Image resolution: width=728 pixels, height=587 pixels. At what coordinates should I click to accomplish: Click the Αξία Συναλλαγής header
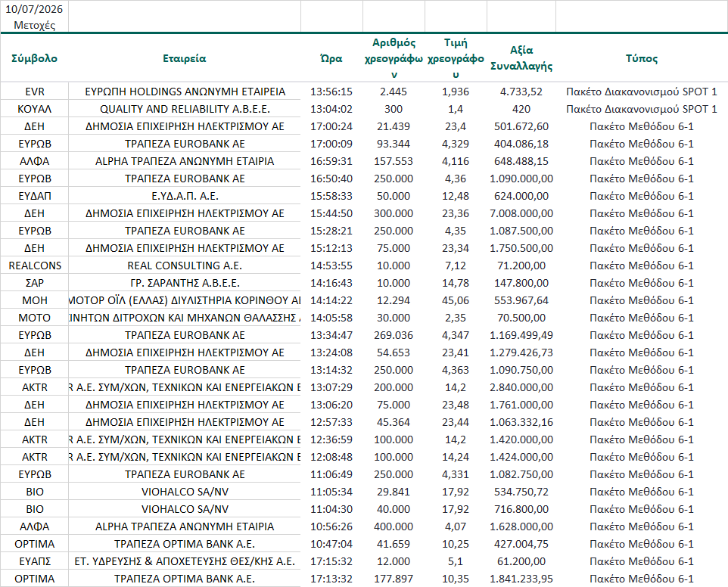coord(521,58)
